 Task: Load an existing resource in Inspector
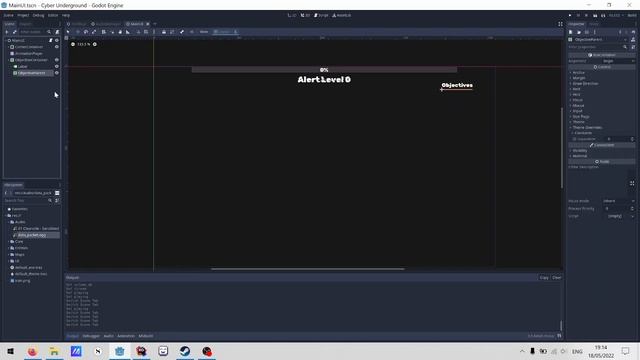(579, 32)
